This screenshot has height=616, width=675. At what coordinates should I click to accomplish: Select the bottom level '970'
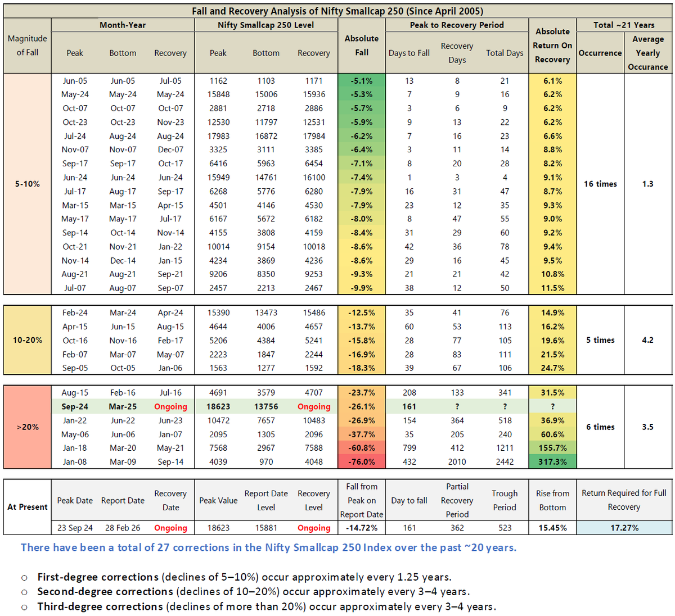(x=266, y=462)
